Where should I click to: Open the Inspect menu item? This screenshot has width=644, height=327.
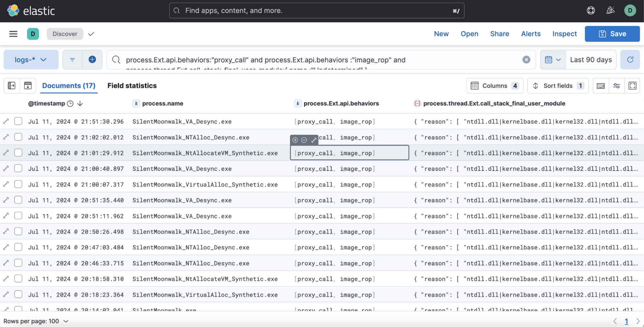point(564,34)
